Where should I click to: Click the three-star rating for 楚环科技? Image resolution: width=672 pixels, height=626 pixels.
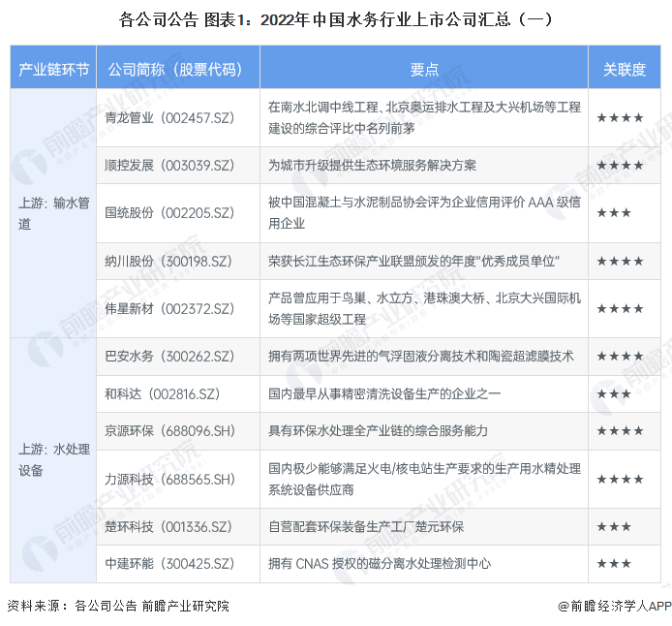[614, 526]
